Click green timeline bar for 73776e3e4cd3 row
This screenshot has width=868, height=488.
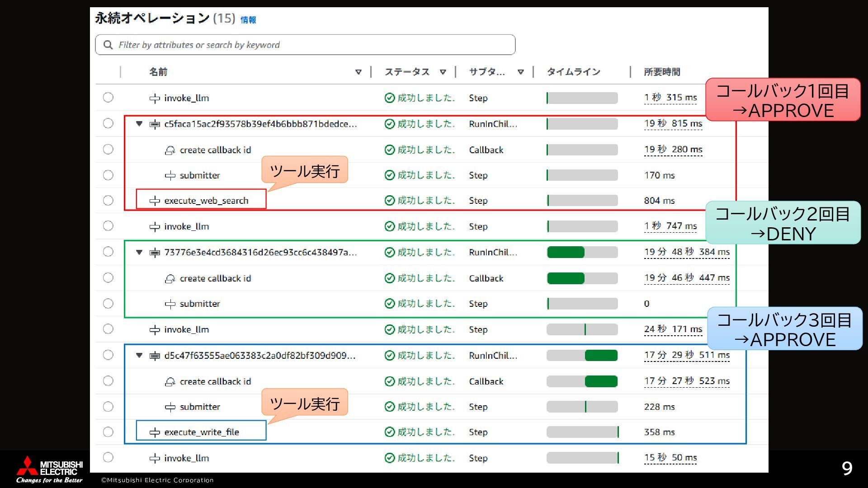[566, 252]
